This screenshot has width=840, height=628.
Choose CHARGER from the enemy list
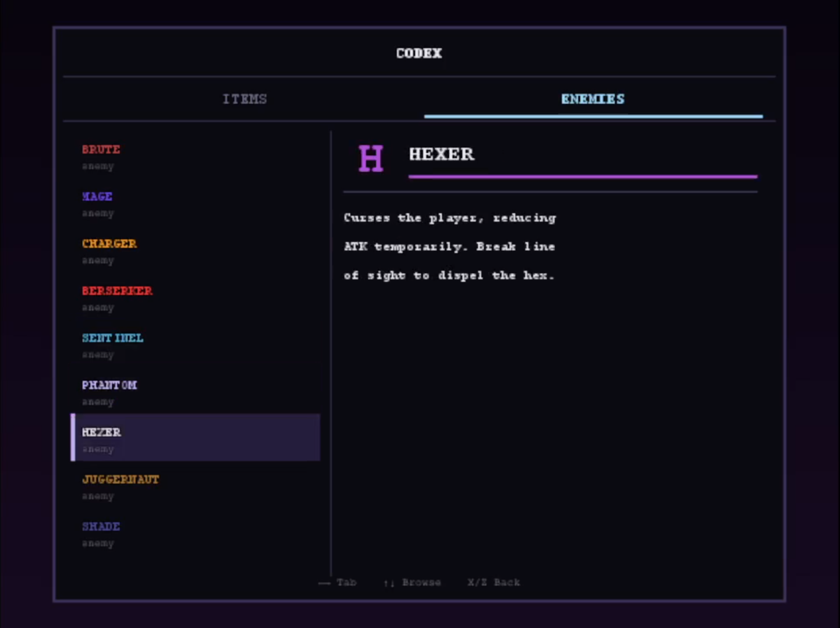(x=195, y=251)
